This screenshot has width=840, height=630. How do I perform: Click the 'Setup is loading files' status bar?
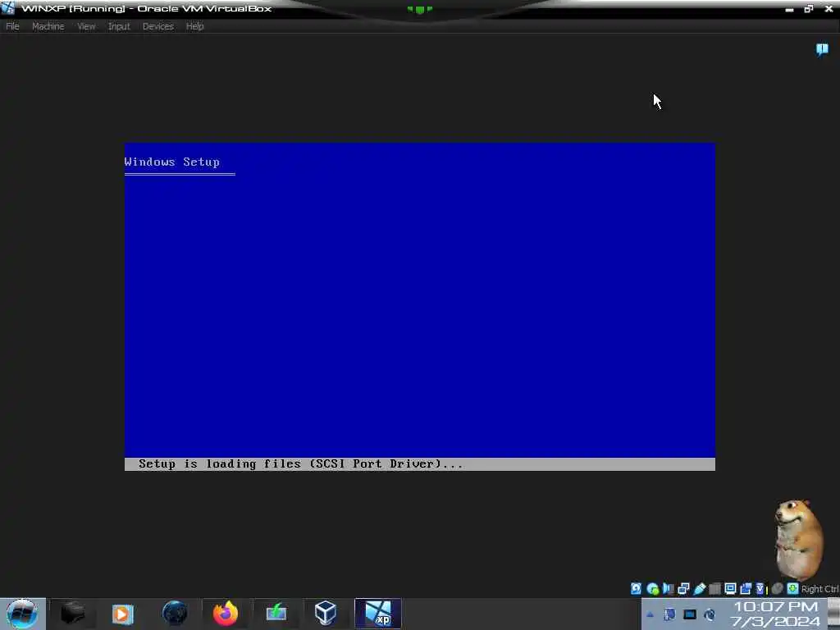pos(419,464)
